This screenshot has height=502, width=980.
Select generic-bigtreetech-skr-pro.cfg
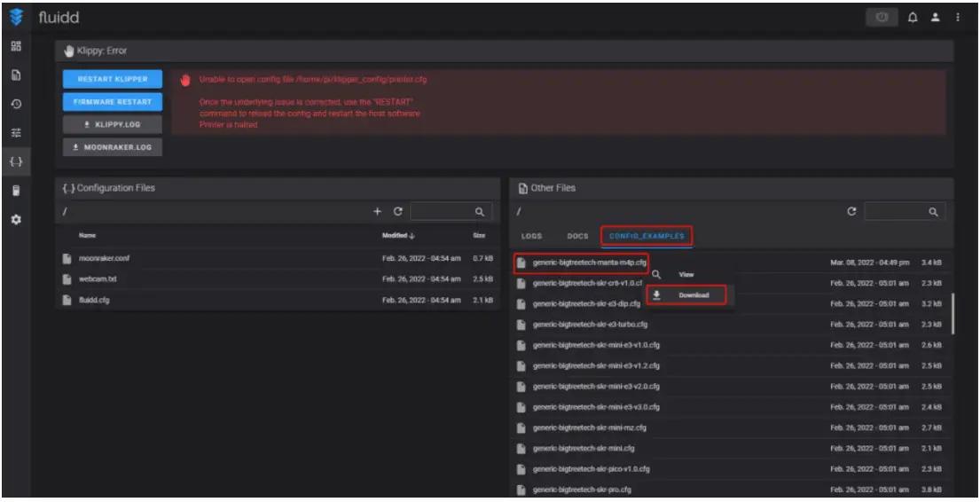click(x=732, y=490)
